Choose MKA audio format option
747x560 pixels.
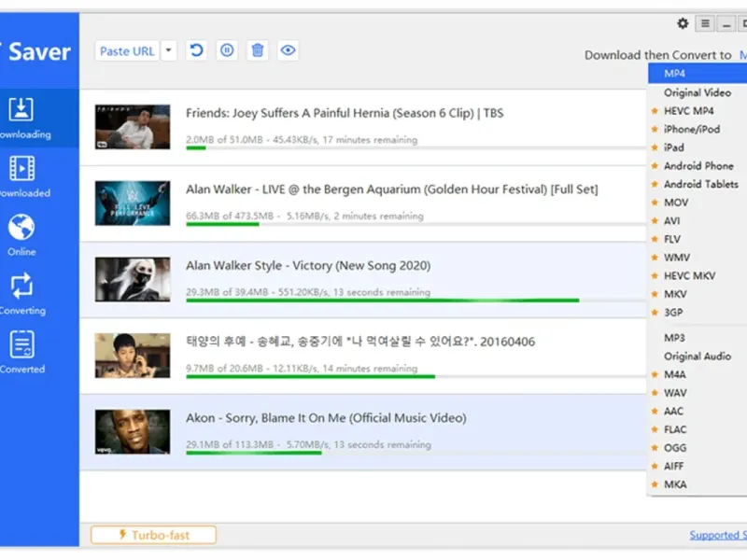click(x=698, y=484)
